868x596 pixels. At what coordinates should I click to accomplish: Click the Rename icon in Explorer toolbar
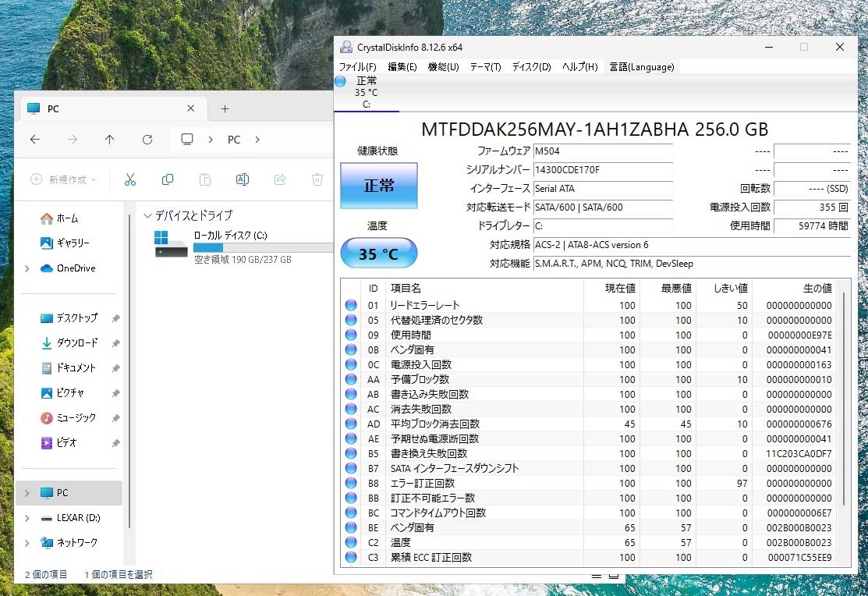243,179
